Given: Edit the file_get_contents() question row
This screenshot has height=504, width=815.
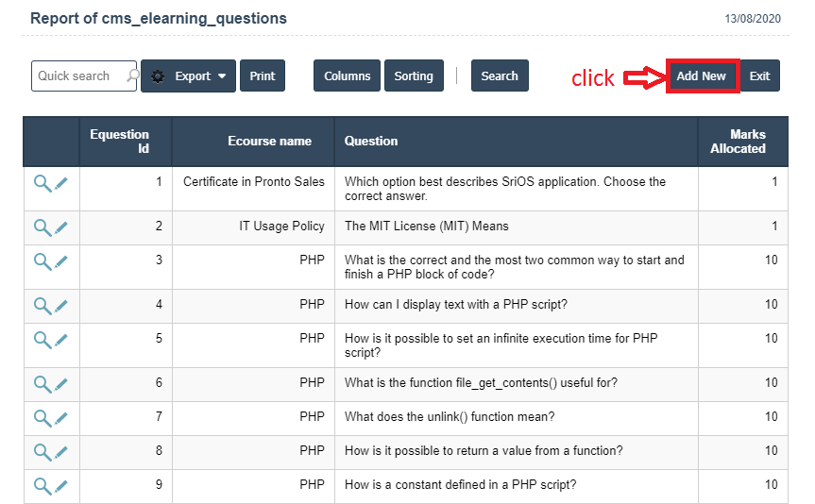Looking at the screenshot, I should tap(61, 384).
